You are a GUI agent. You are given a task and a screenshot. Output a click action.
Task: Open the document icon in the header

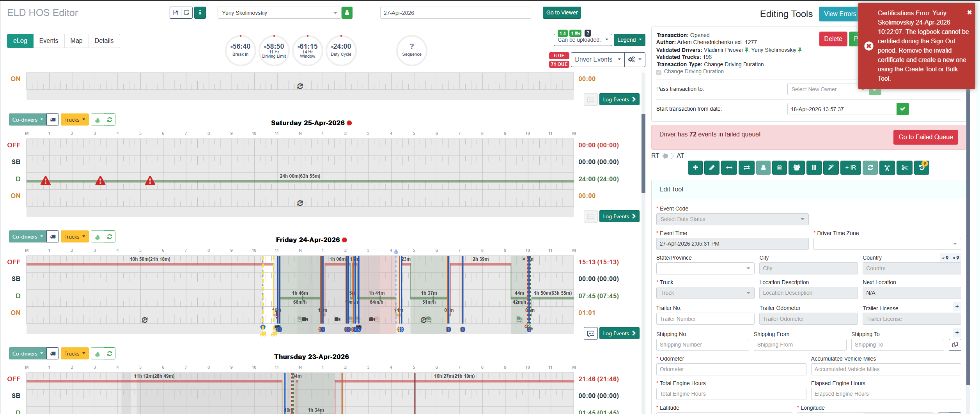tap(175, 13)
